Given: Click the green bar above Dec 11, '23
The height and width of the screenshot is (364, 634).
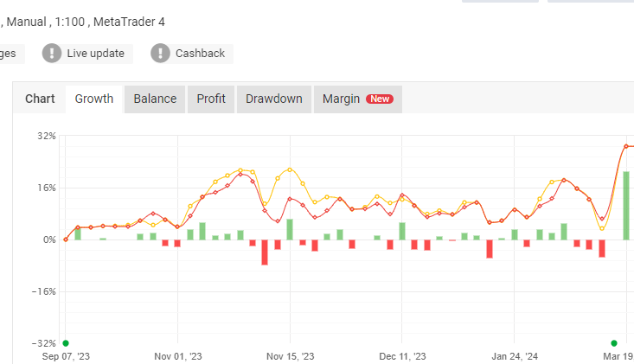Looking at the screenshot, I should click(402, 231).
